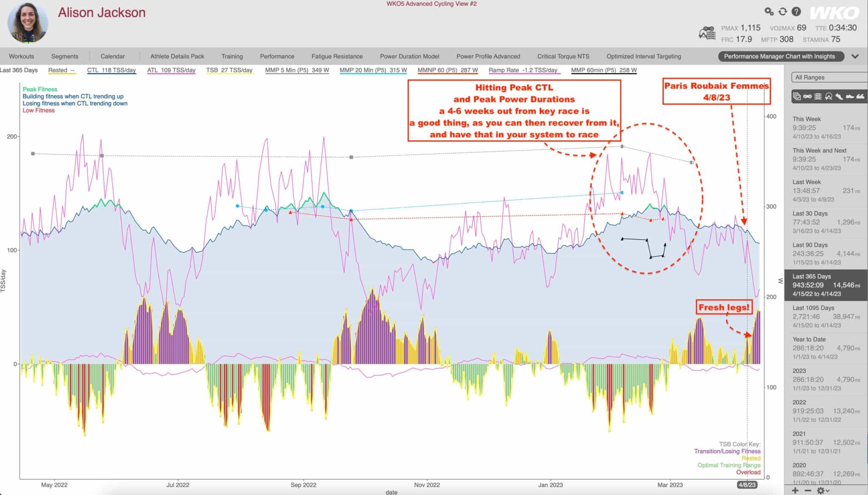
Task: Expand the chart list chevron dropdown
Action: 855,56
